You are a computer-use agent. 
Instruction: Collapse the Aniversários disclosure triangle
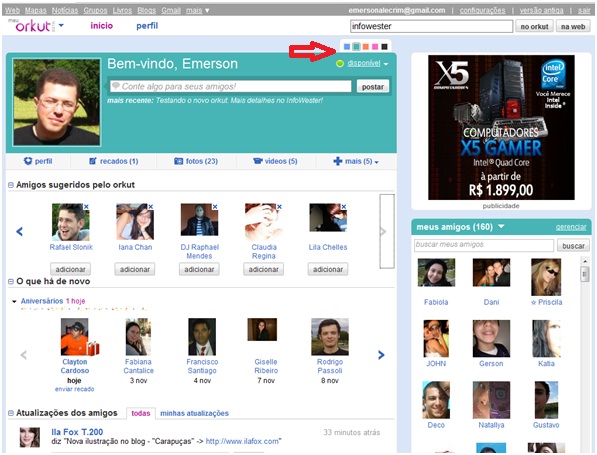pos(14,301)
